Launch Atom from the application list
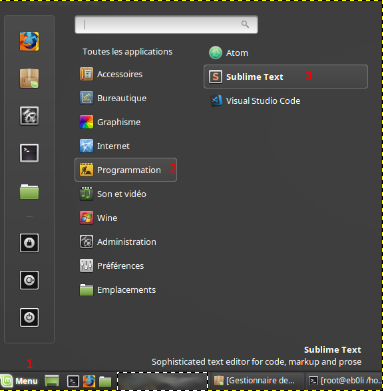383x391 pixels. tap(237, 53)
